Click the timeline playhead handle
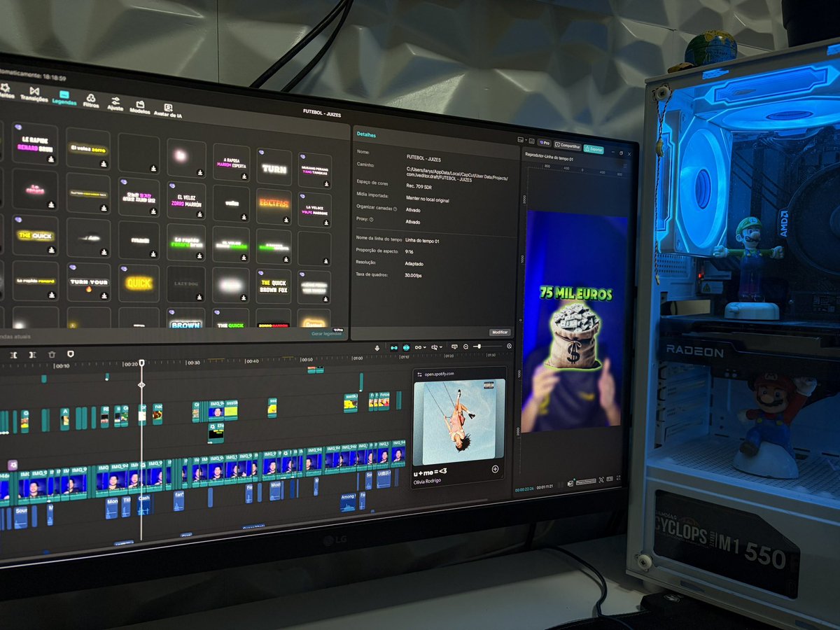 pos(141,363)
